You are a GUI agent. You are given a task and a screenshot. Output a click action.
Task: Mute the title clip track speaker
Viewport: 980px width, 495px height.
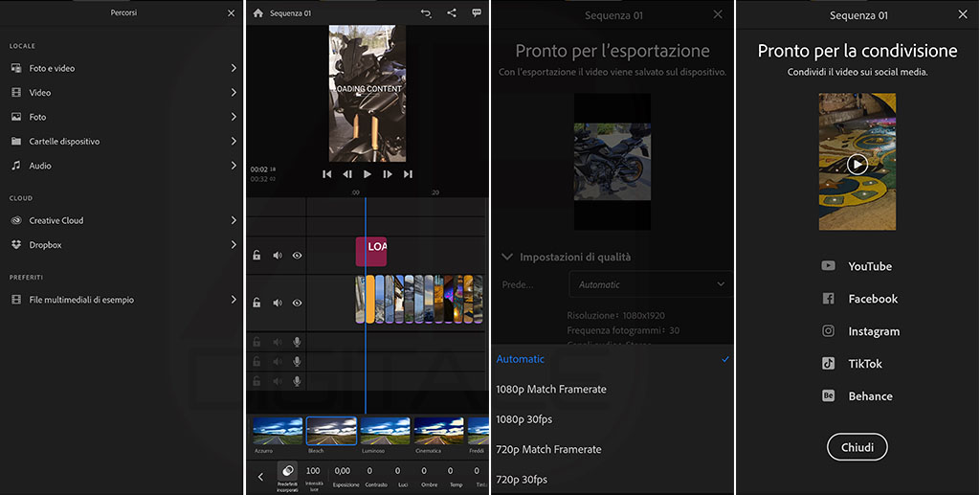tap(278, 255)
